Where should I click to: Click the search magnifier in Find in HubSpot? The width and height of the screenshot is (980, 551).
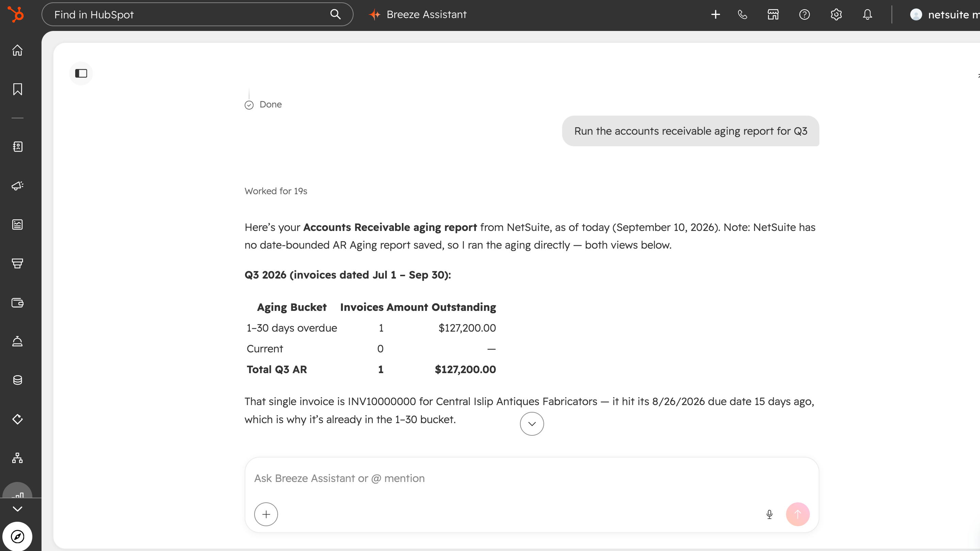335,14
